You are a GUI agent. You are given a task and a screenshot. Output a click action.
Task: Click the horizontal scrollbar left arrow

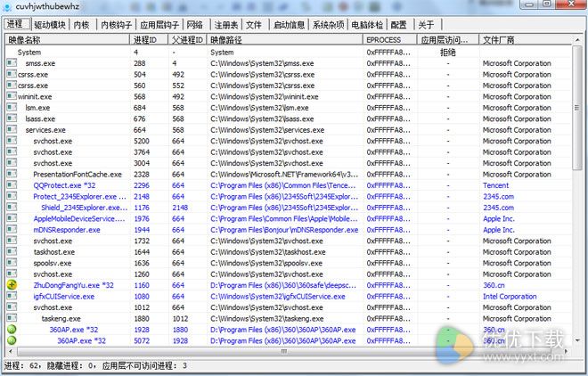coord(11,351)
